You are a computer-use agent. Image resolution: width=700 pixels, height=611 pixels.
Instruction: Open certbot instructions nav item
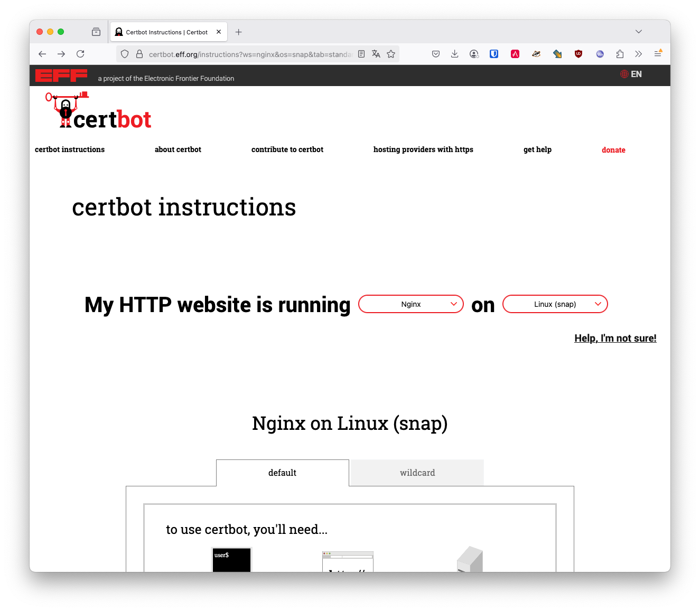coord(70,149)
